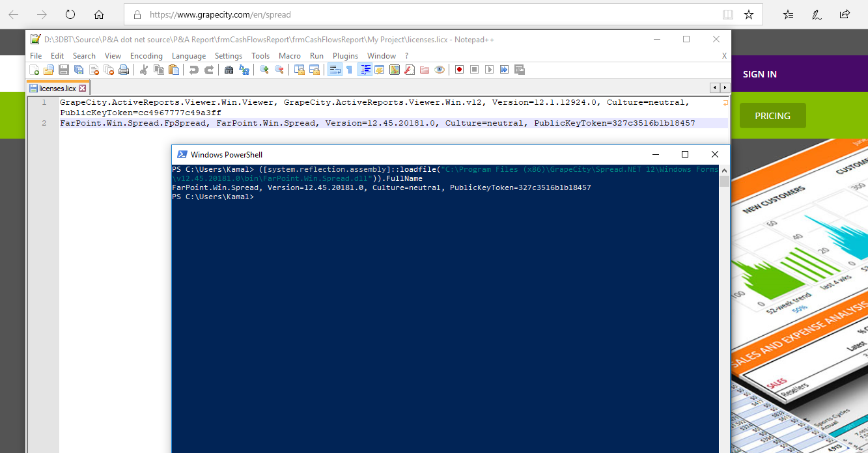Open the Run menu in Notepad++

click(316, 56)
